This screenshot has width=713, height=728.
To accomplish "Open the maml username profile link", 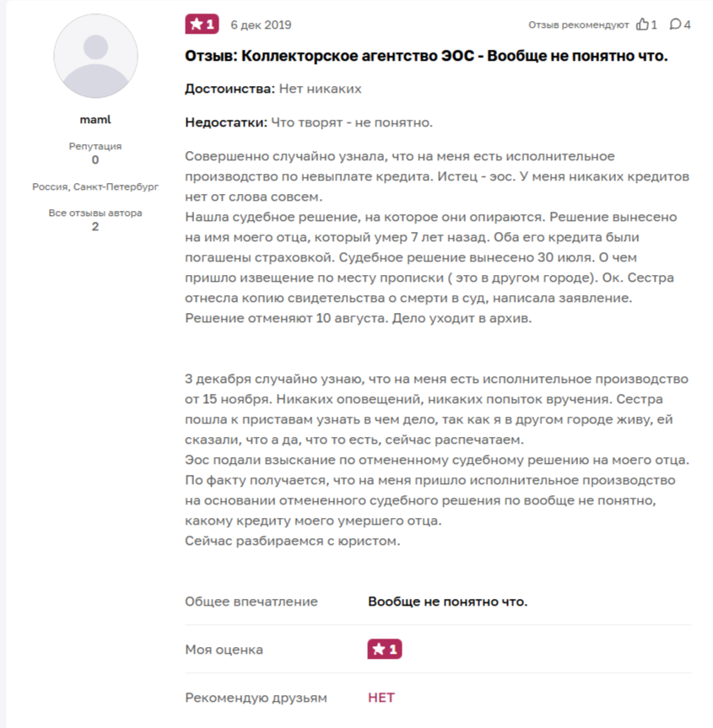I will coord(95,120).
